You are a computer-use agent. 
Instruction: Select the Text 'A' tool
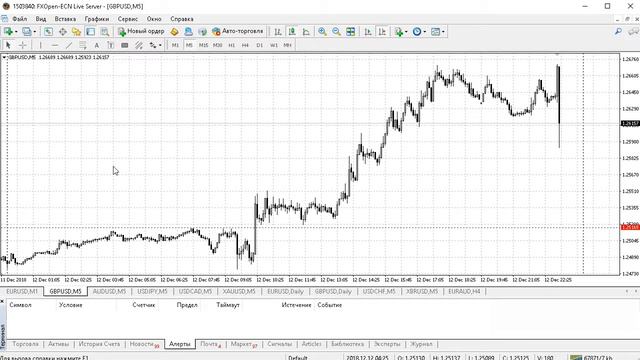click(97, 45)
